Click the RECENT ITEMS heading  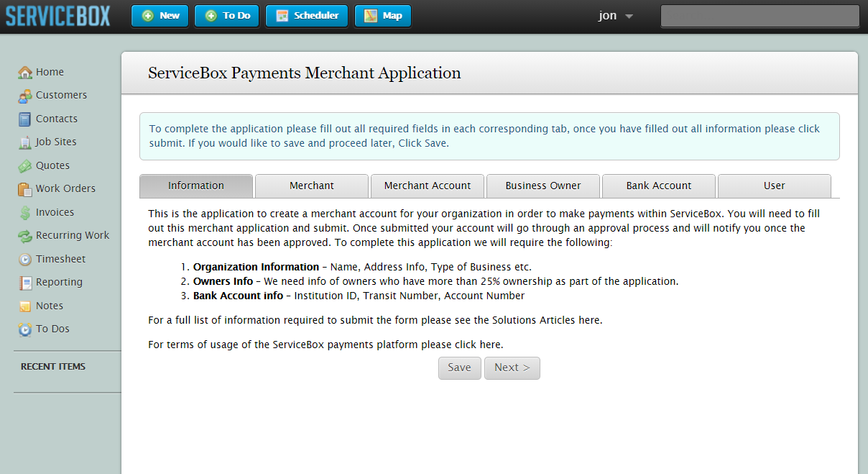pos(53,366)
